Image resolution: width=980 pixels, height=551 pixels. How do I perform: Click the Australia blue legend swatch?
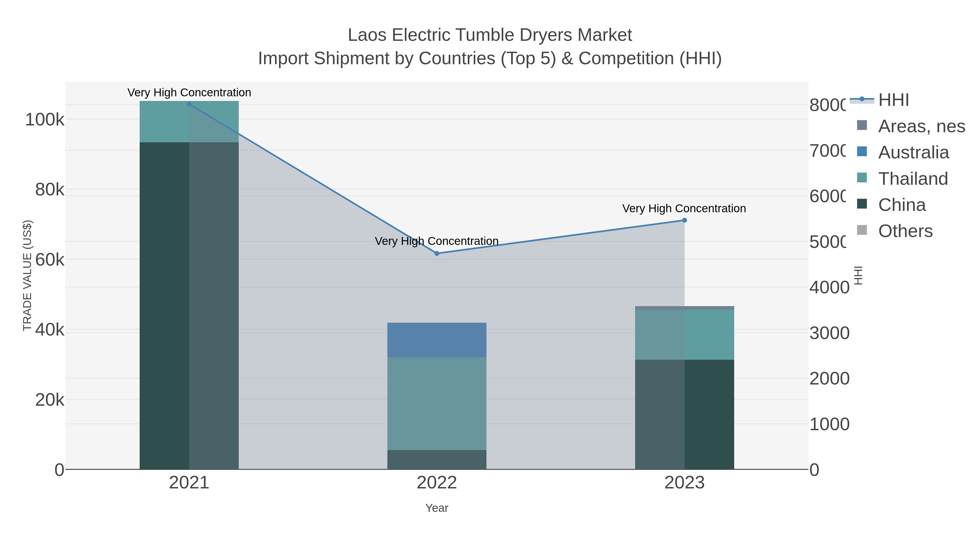(x=862, y=151)
